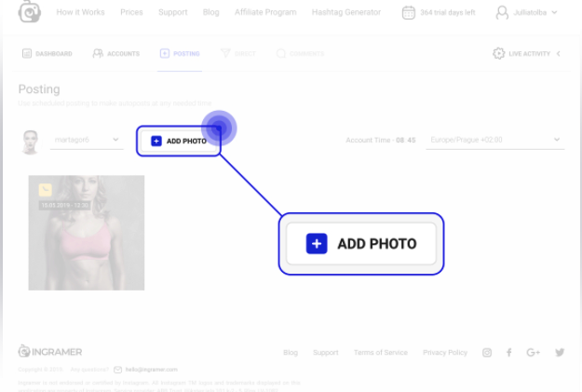Click the Account Time 08:45 text
This screenshot has height=392, width=582.
pyautogui.click(x=381, y=141)
